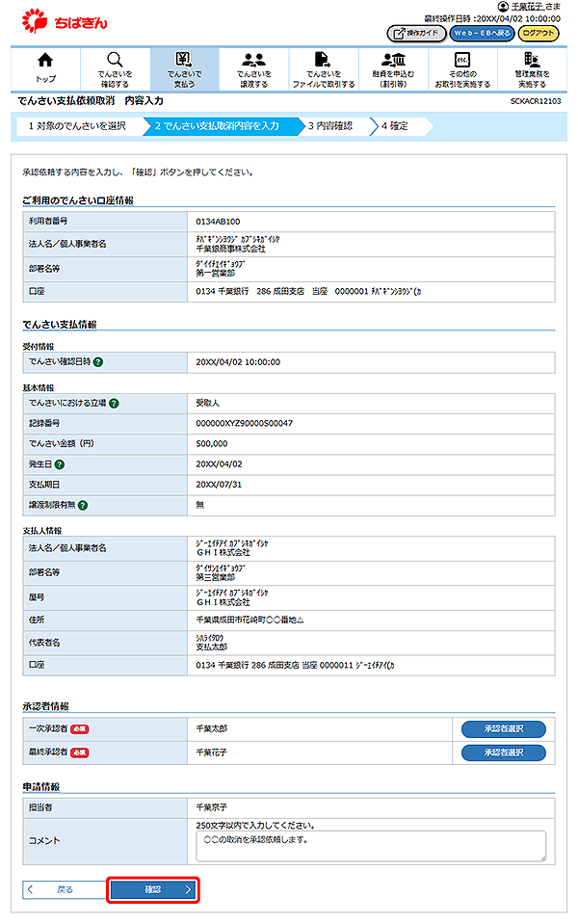The image size is (578, 924).
Task: Click payment due date 20XX/07/31
Action: (x=219, y=485)
